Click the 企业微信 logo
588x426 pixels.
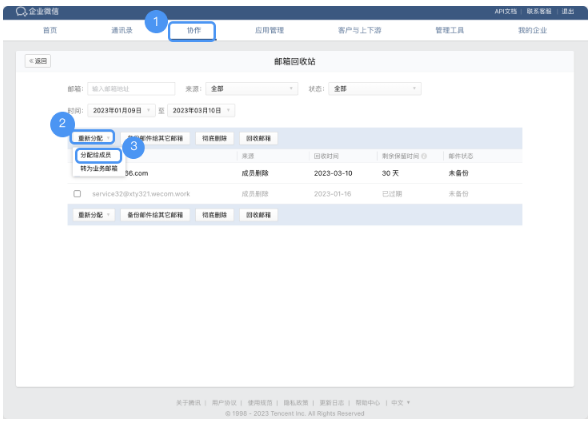point(37,11)
